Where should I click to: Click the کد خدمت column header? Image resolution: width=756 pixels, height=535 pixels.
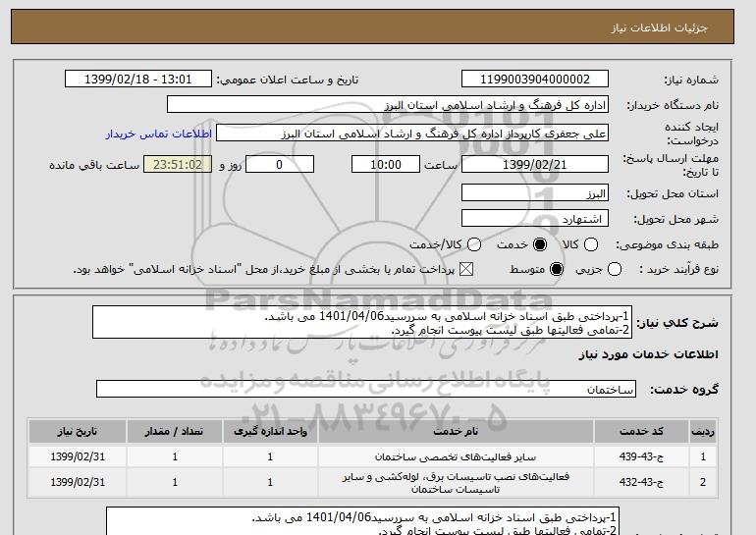(641, 431)
